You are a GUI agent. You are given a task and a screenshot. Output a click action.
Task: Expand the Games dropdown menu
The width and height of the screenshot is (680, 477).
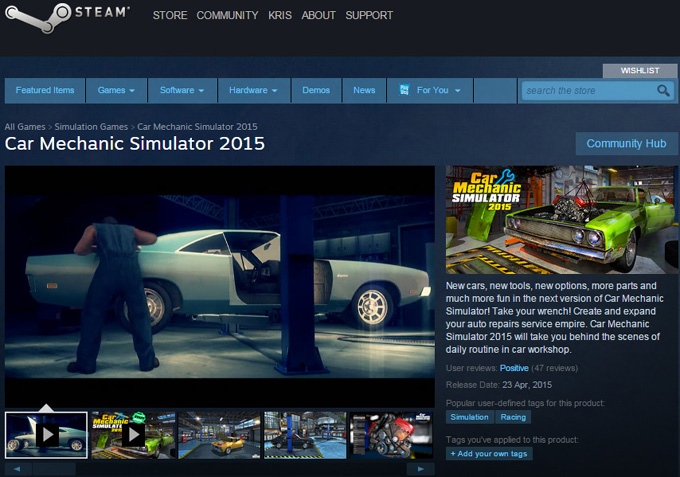coord(116,90)
